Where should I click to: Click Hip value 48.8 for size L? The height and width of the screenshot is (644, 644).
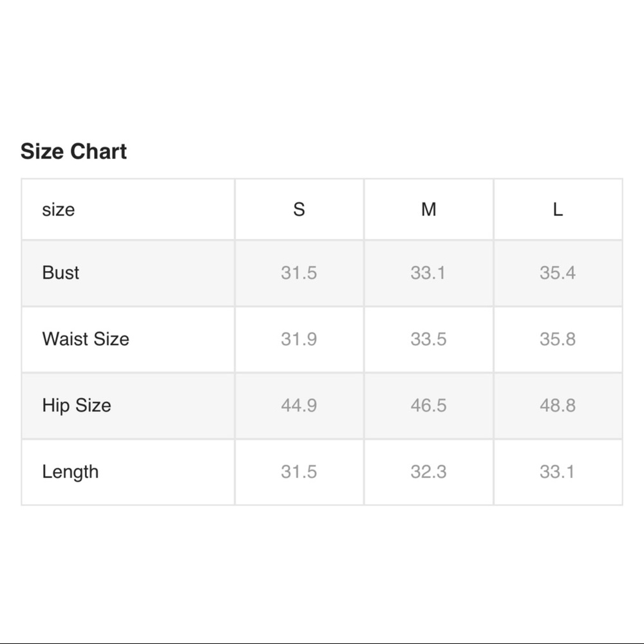558,405
